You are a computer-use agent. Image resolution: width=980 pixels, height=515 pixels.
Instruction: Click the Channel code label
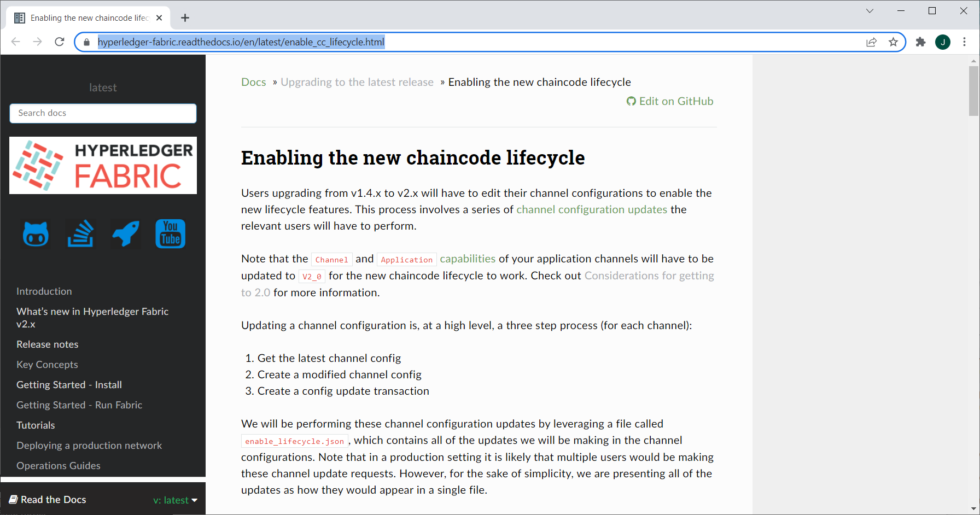[331, 260]
